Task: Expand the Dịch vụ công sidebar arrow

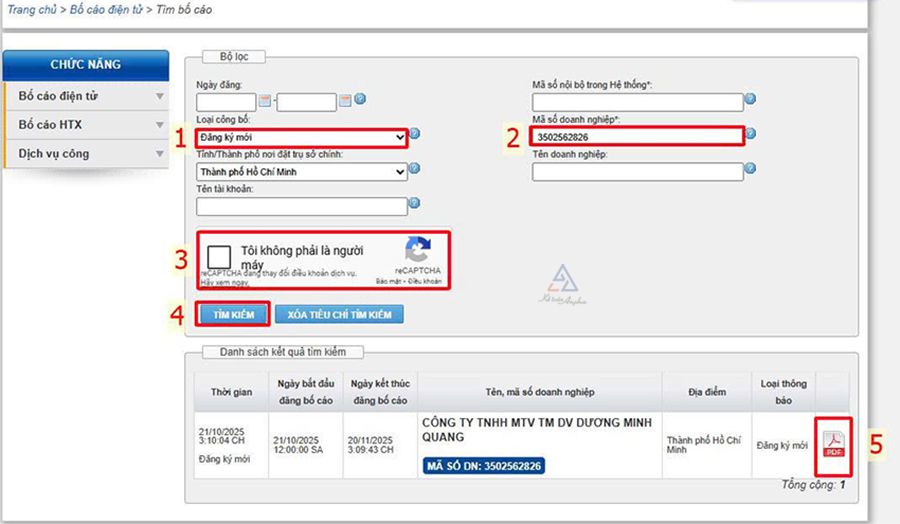Action: pos(159,154)
